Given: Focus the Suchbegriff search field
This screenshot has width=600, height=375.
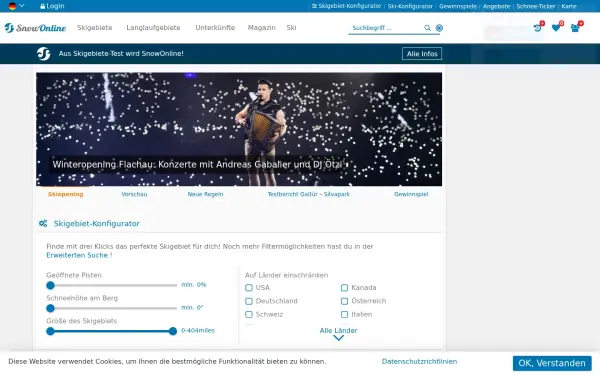Looking at the screenshot, I should [x=386, y=28].
